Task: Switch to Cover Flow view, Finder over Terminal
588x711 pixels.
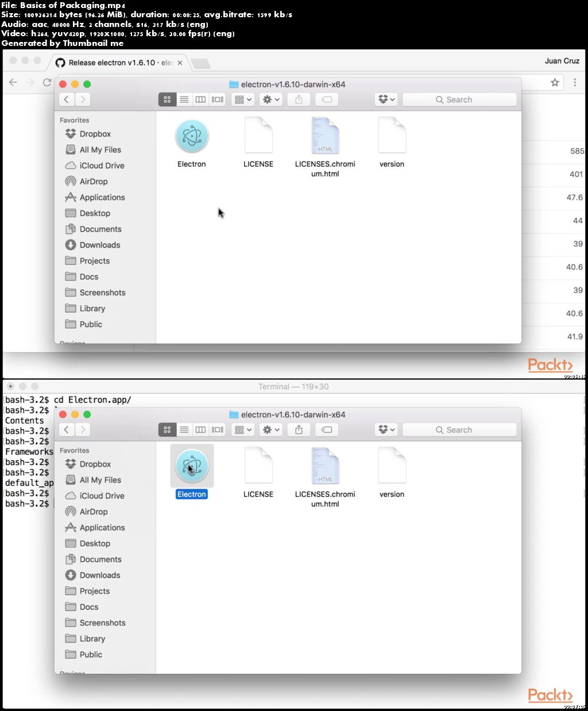Action: tap(218, 430)
